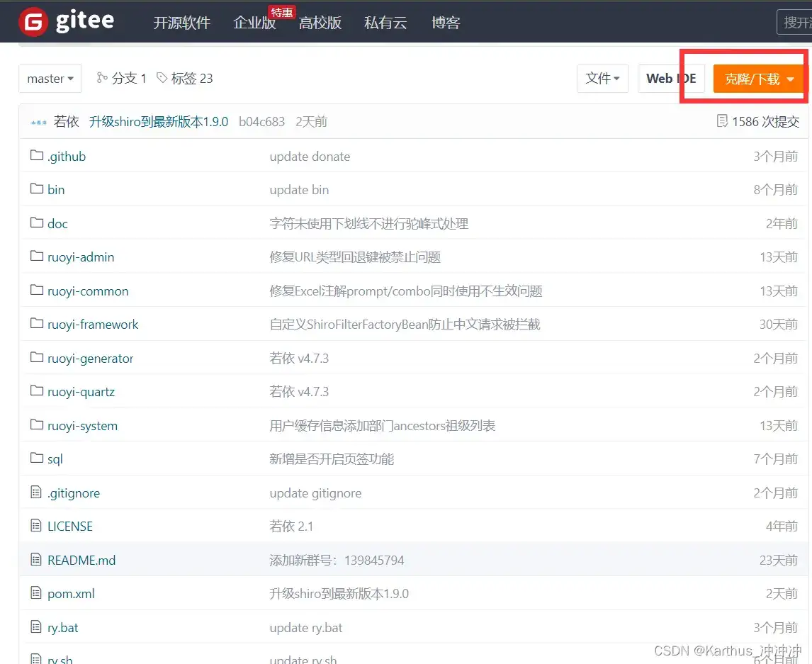Image resolution: width=812 pixels, height=664 pixels.
Task: Click commit hash b04c683
Action: pyautogui.click(x=261, y=122)
